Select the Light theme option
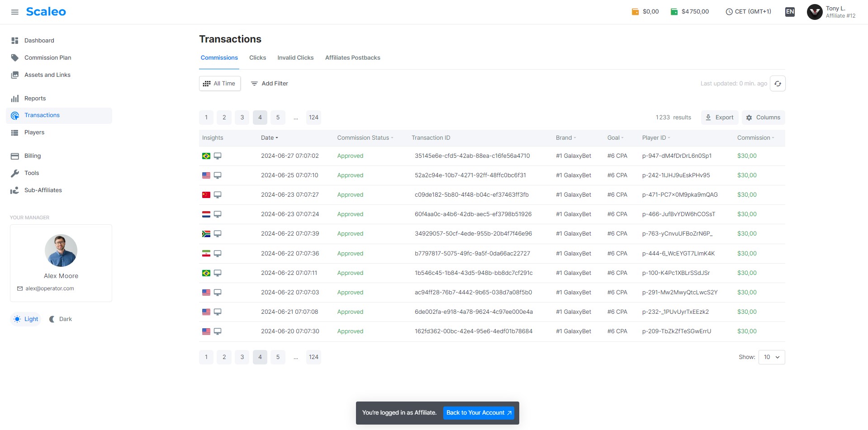The width and height of the screenshot is (868, 430). coord(26,319)
